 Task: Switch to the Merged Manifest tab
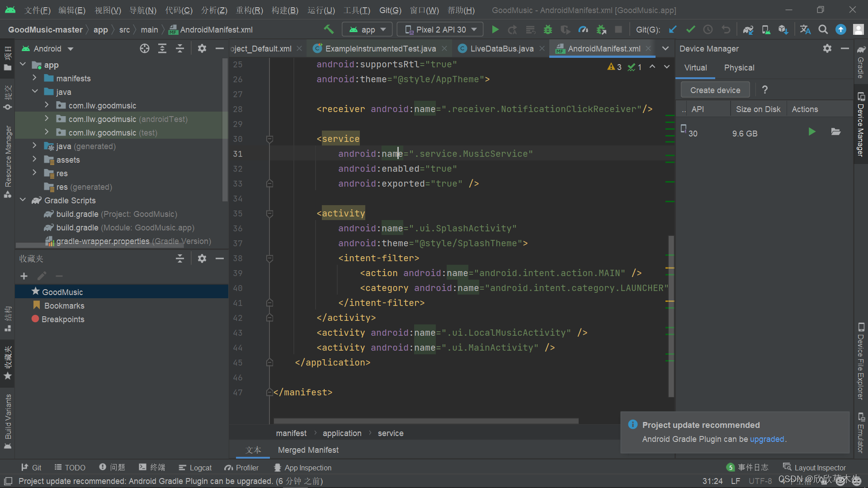(308, 450)
